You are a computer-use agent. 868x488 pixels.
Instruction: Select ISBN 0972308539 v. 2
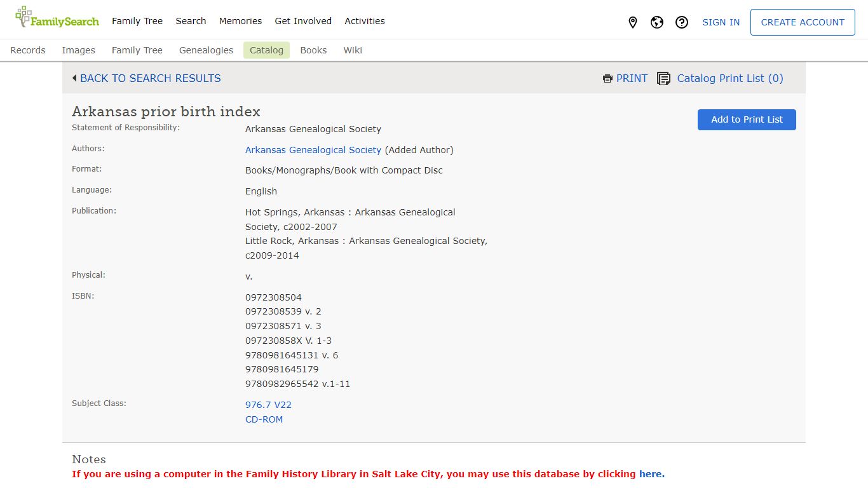click(x=283, y=311)
